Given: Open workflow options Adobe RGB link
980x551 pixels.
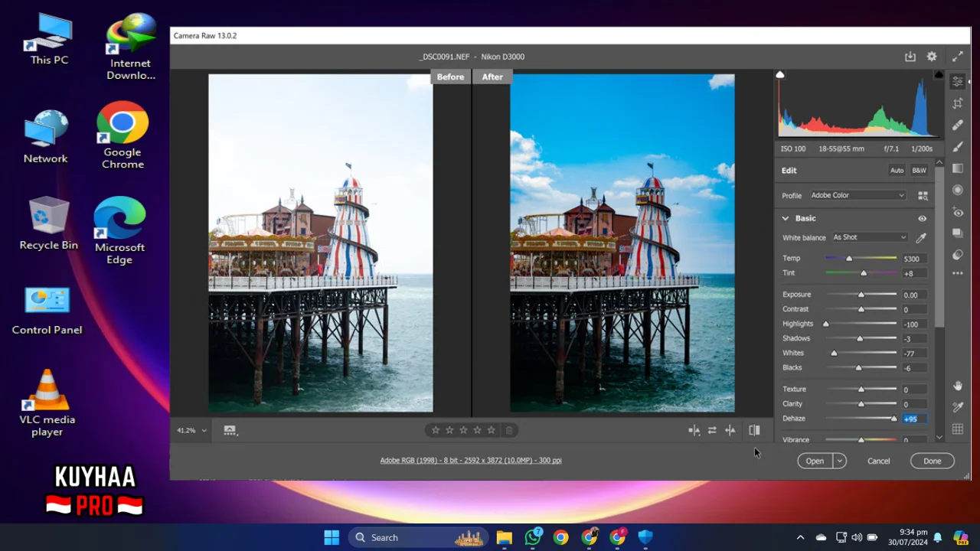Looking at the screenshot, I should [471, 461].
